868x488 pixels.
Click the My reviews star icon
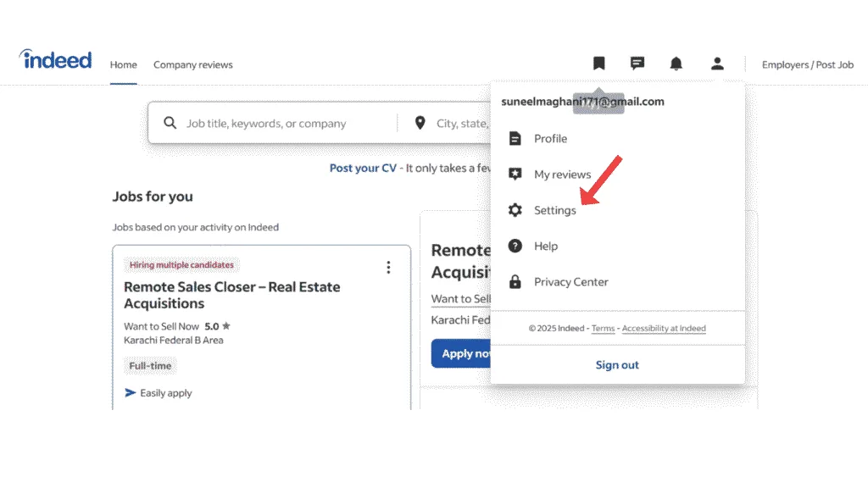(x=515, y=175)
